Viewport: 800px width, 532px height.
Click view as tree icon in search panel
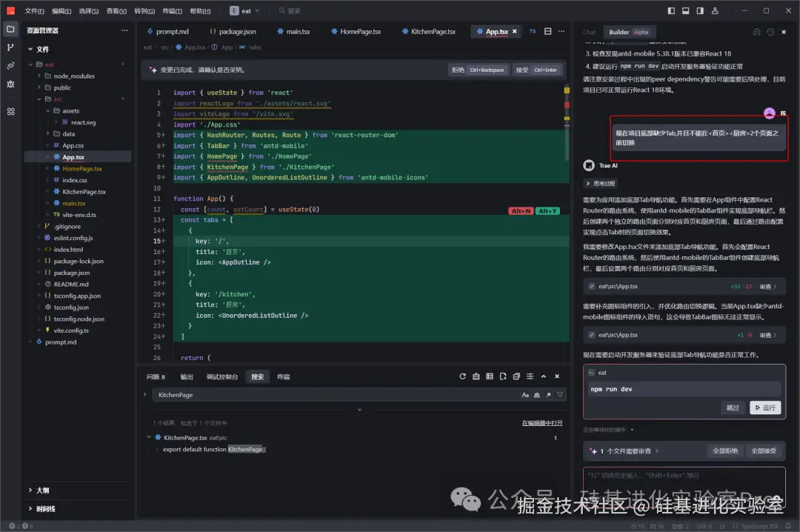click(x=490, y=376)
